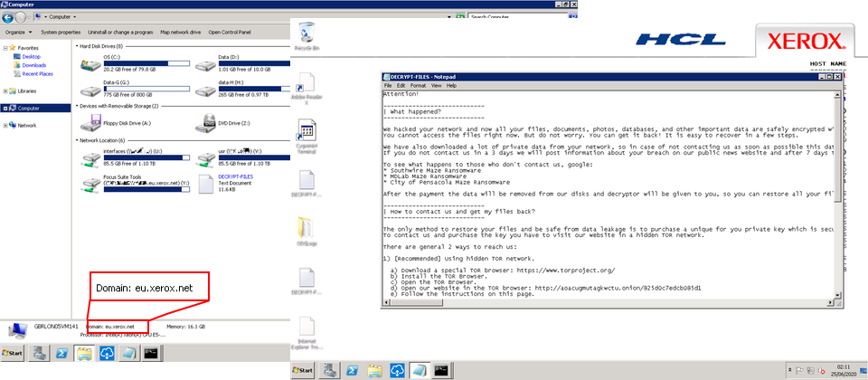Select the XEROX tab
Screen dimensions: 868x380
coord(806,41)
